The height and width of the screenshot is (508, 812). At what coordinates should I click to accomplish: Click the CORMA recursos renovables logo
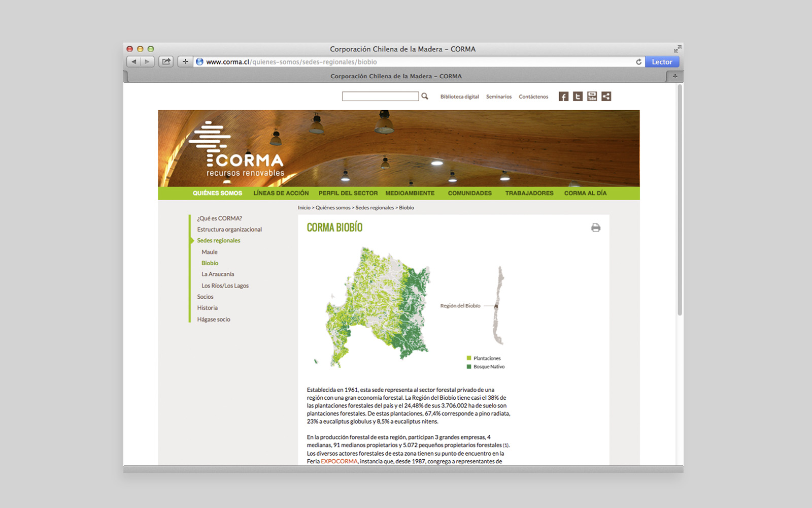pyautogui.click(x=236, y=149)
